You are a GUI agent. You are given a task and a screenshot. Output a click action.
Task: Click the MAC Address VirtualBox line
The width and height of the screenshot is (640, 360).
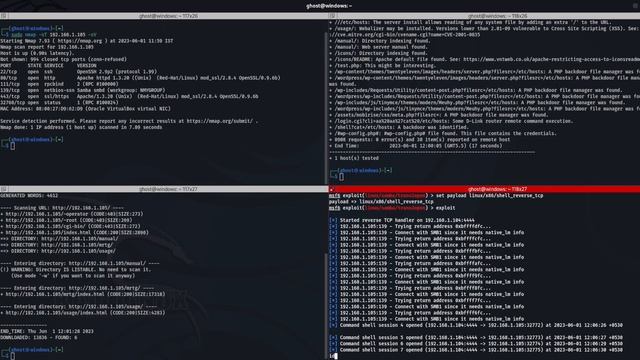85,109
